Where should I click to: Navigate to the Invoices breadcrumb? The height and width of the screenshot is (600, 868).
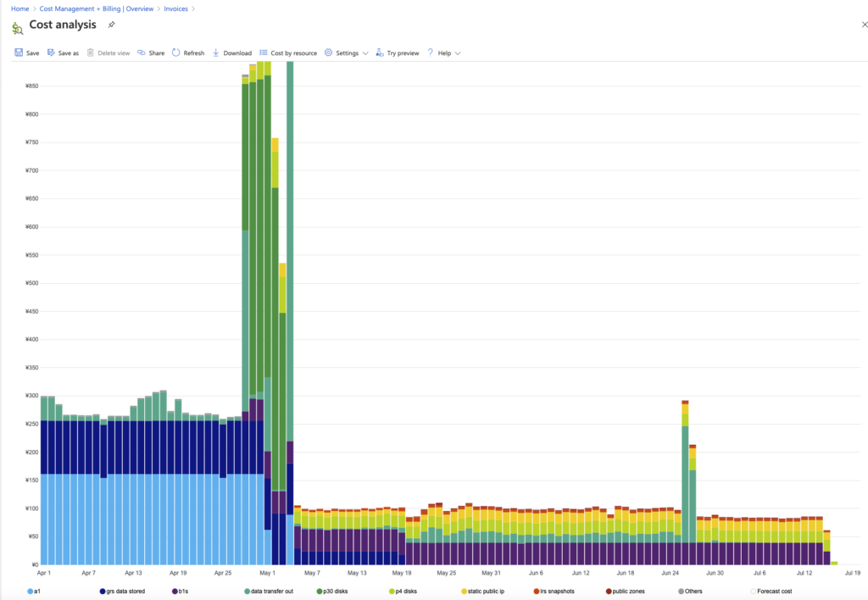pos(175,8)
